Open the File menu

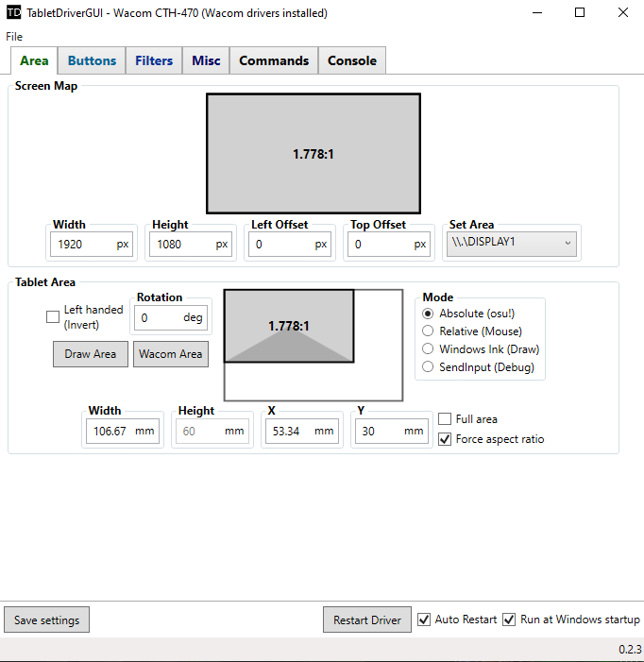[x=14, y=37]
